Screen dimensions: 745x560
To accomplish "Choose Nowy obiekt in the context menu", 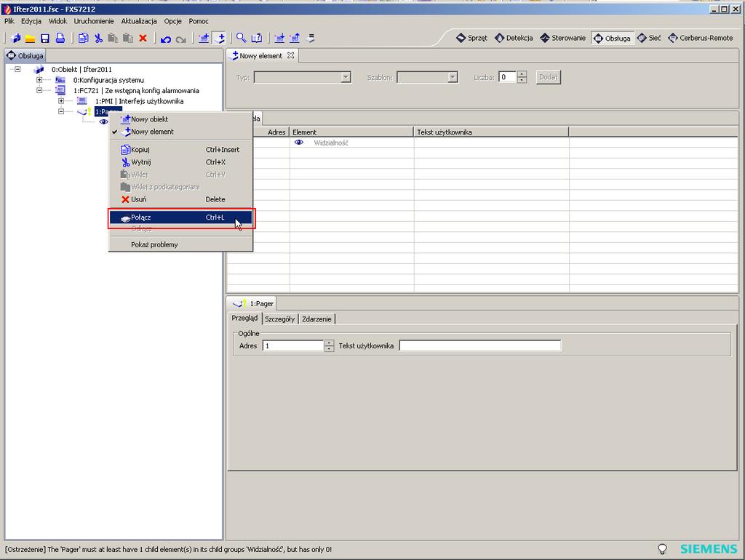I will tap(180, 119).
